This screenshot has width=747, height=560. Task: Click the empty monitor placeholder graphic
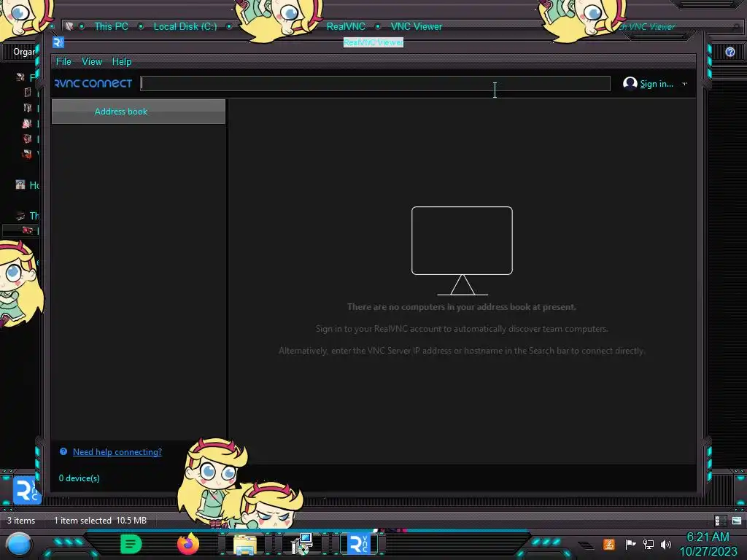462,251
